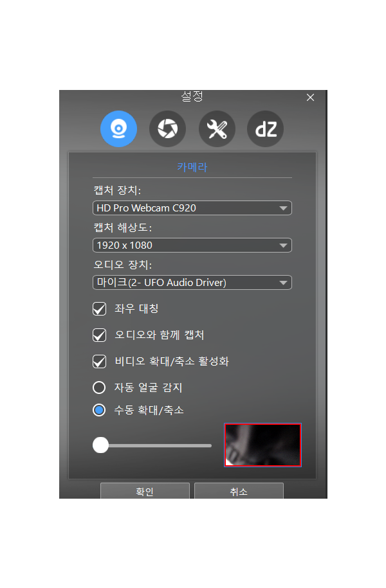
Task: Click the zoom slider handle
Action: 100,445
